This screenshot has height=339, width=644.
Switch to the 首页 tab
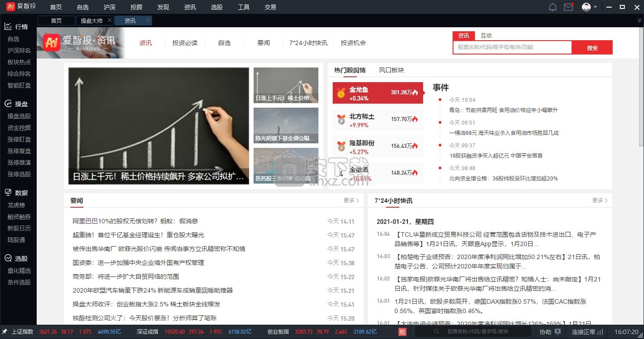tap(56, 21)
